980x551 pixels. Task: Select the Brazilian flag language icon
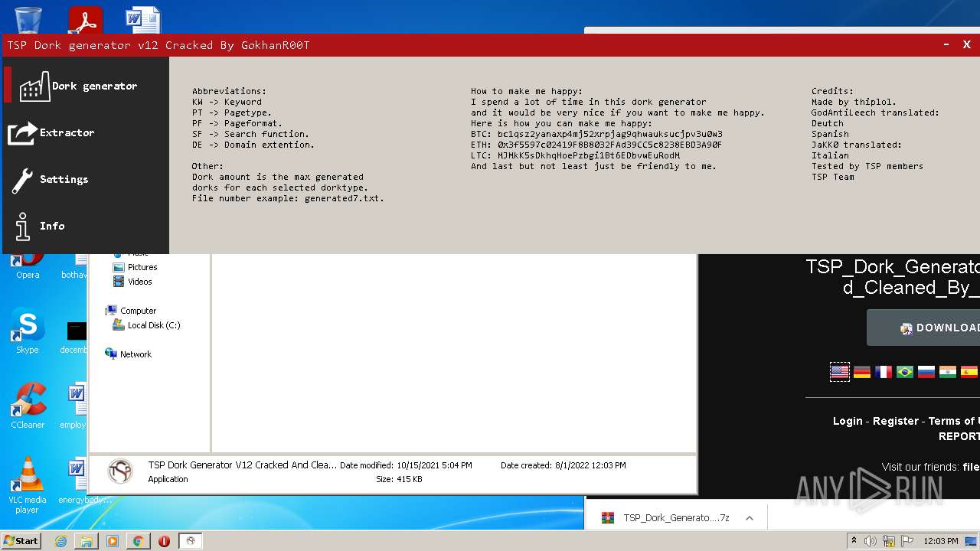pyautogui.click(x=905, y=372)
